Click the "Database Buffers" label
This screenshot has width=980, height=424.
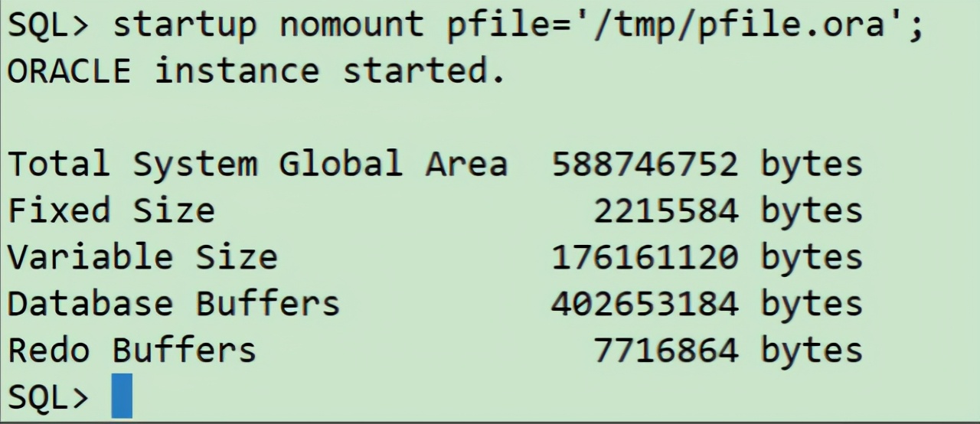click(x=174, y=304)
